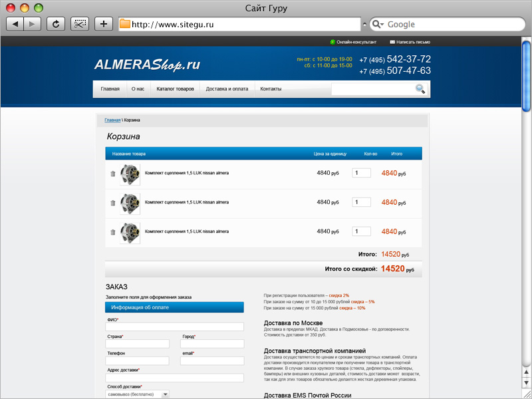
Task: Open the third cart item's product thumbnail
Action: (130, 233)
